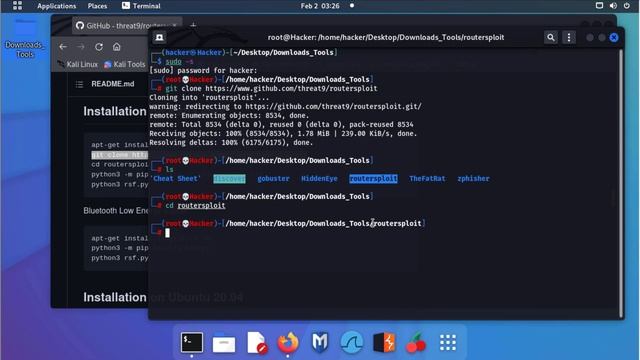Open the Kali Linux bookmark
Image resolution: width=640 pixels, height=360 pixels.
point(78,64)
